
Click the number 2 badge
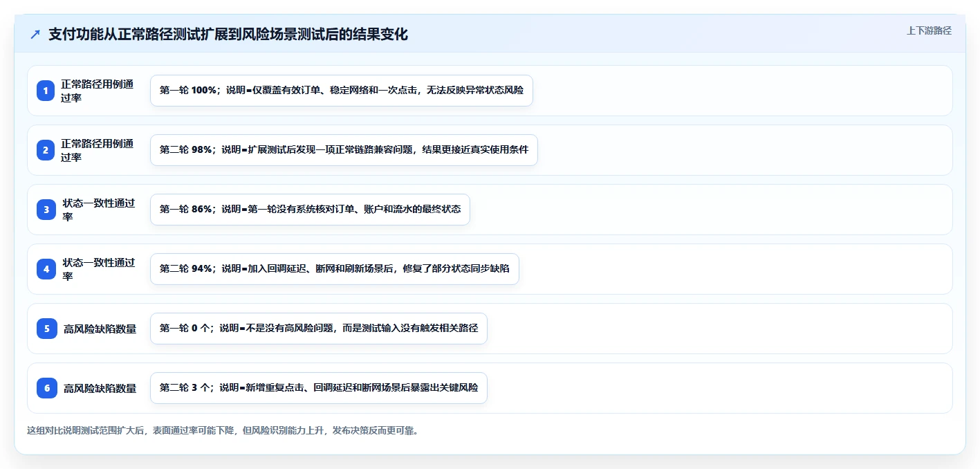pos(46,150)
